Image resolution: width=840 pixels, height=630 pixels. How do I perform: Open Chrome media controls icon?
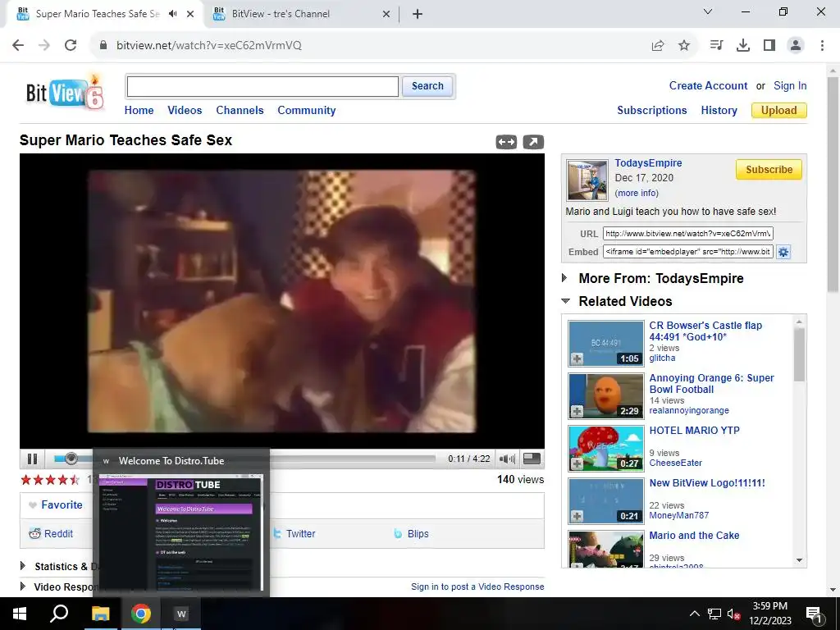pos(716,45)
